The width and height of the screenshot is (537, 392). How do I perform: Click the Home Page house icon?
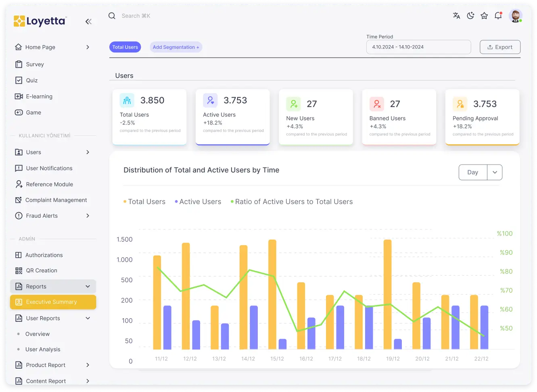click(18, 47)
